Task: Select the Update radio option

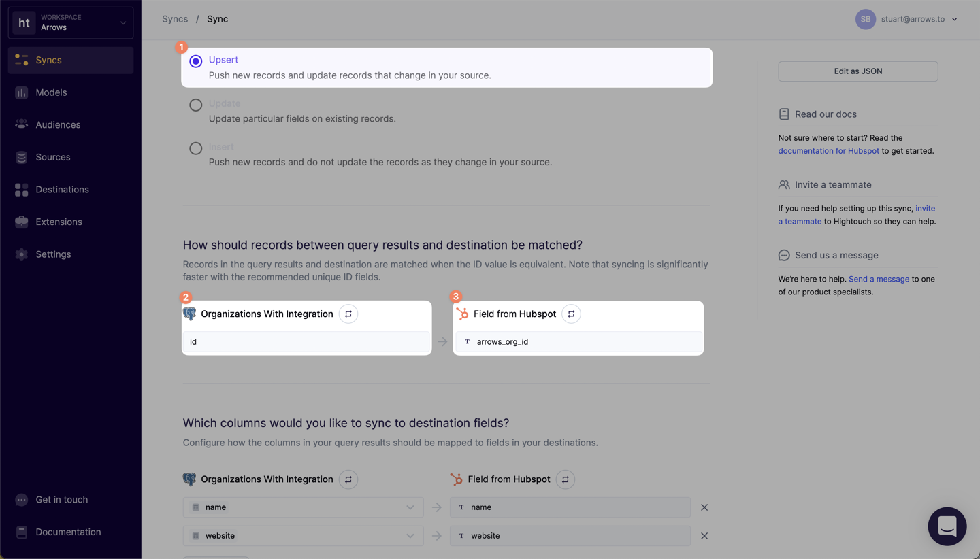Action: coord(196,105)
